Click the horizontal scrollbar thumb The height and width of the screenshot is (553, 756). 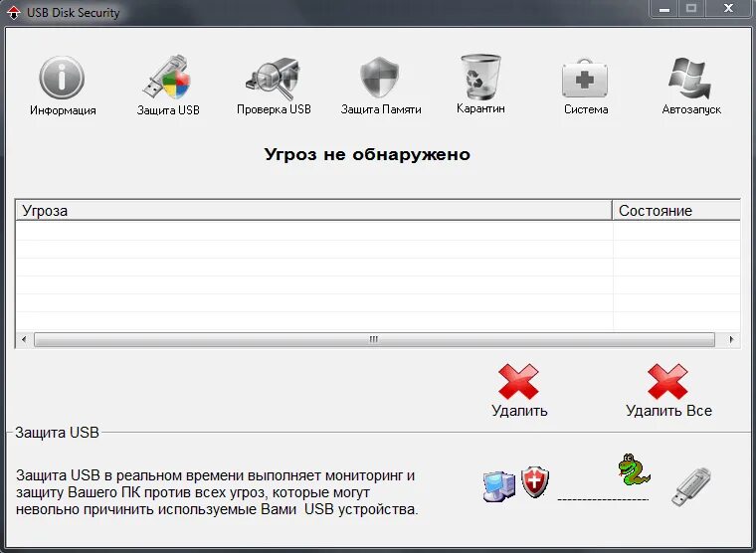tap(374, 339)
